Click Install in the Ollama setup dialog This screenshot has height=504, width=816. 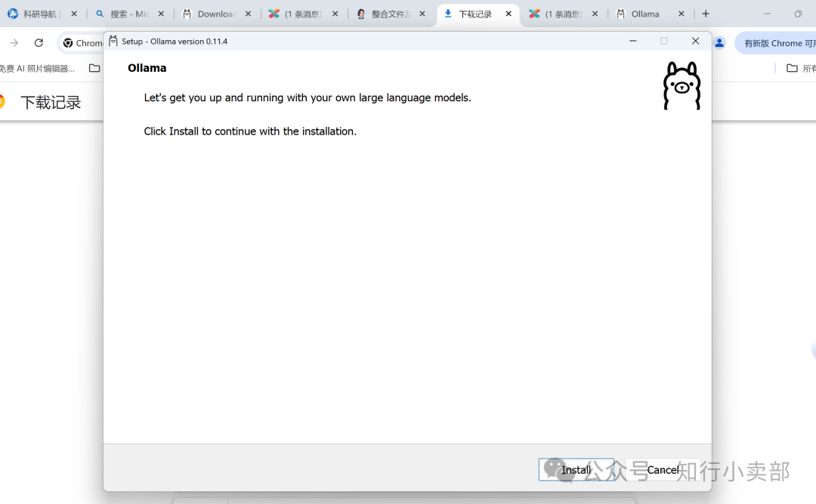click(x=576, y=470)
